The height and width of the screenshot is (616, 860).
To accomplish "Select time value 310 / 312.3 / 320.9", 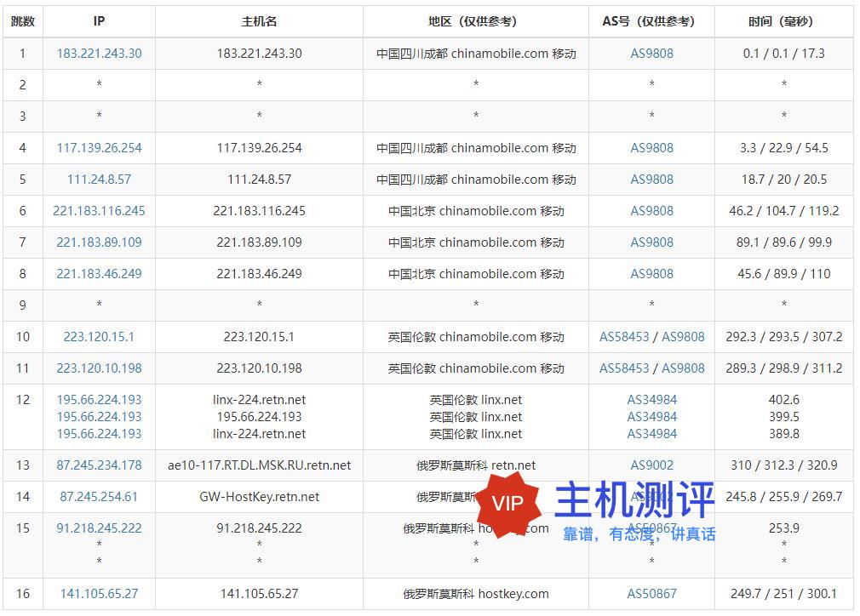I will pos(783,465).
